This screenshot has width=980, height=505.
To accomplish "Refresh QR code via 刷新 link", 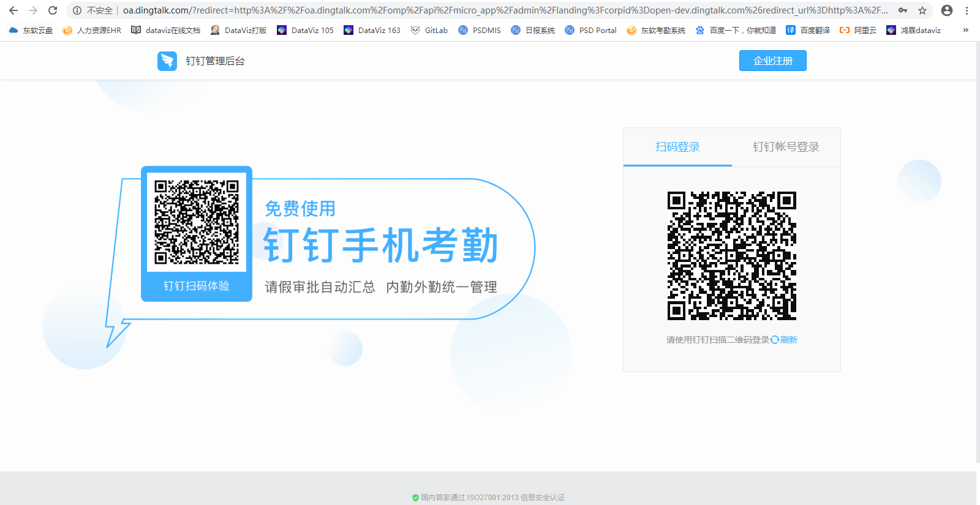I will pyautogui.click(x=785, y=340).
